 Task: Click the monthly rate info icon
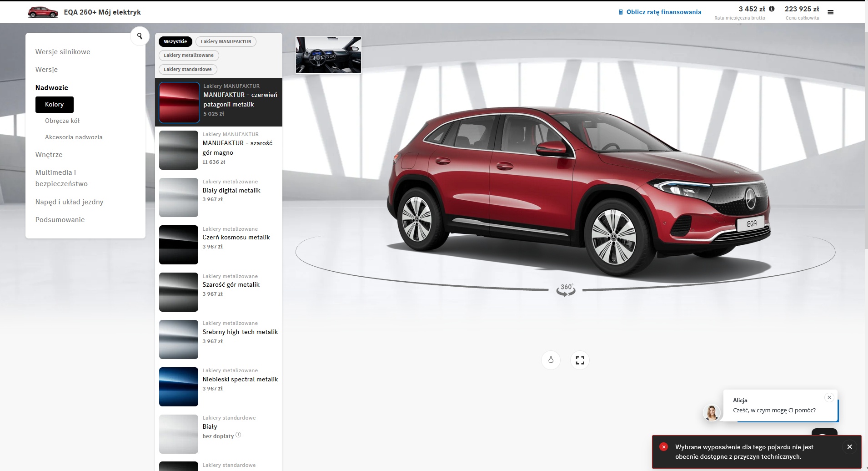point(772,9)
